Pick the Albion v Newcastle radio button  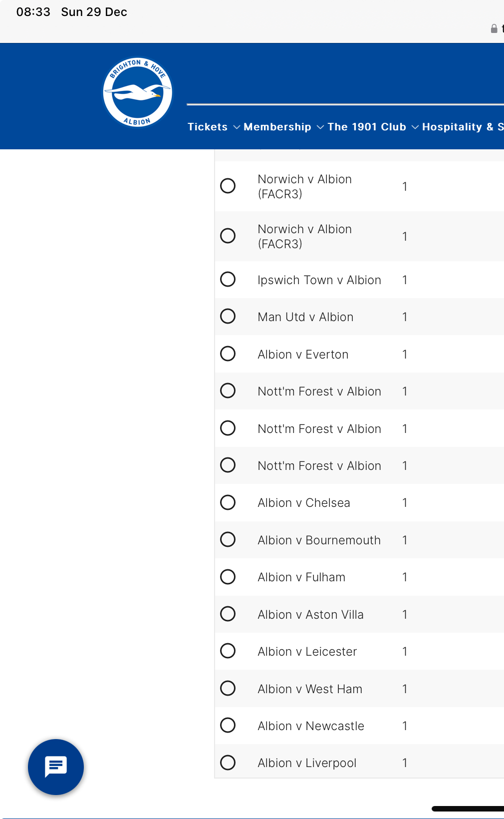pos(228,725)
